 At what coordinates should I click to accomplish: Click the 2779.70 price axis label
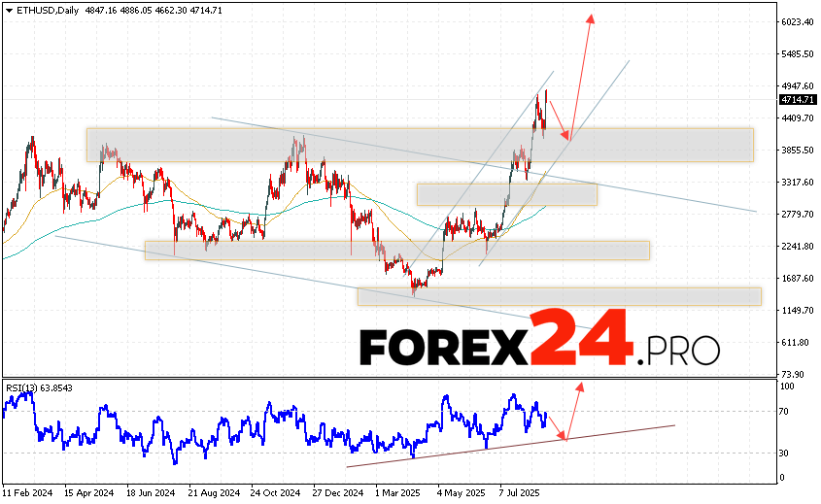797,214
